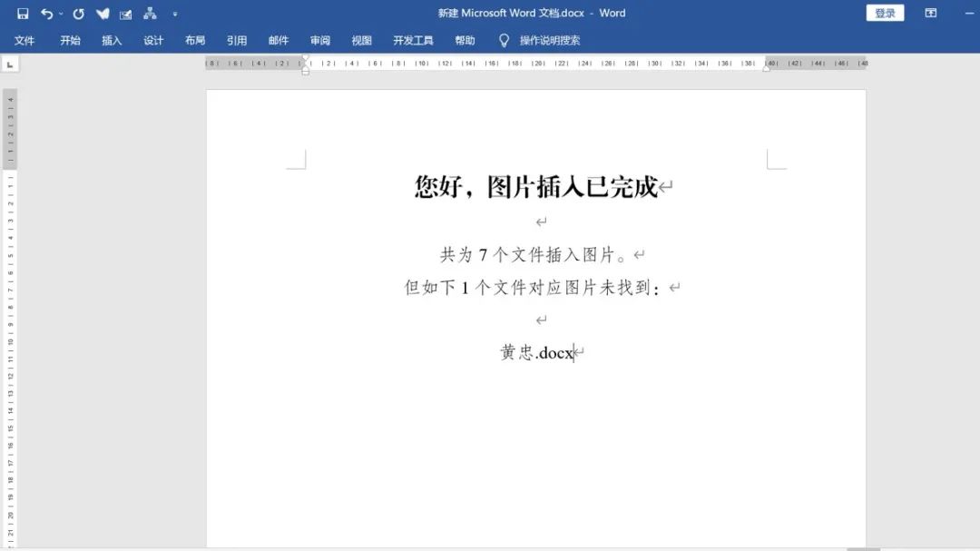Open Ribbon Display Options in the title bar
The image size is (980, 551).
(930, 13)
